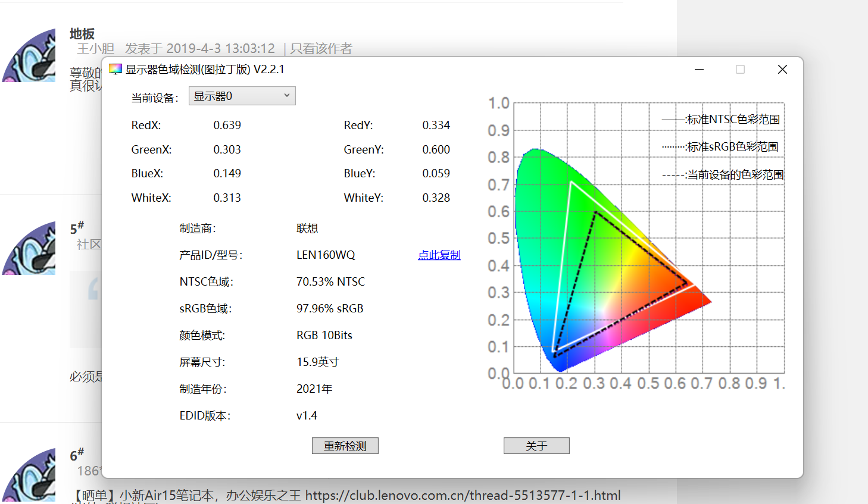Click the 点此复制 copy link
868x504 pixels.
tap(439, 255)
